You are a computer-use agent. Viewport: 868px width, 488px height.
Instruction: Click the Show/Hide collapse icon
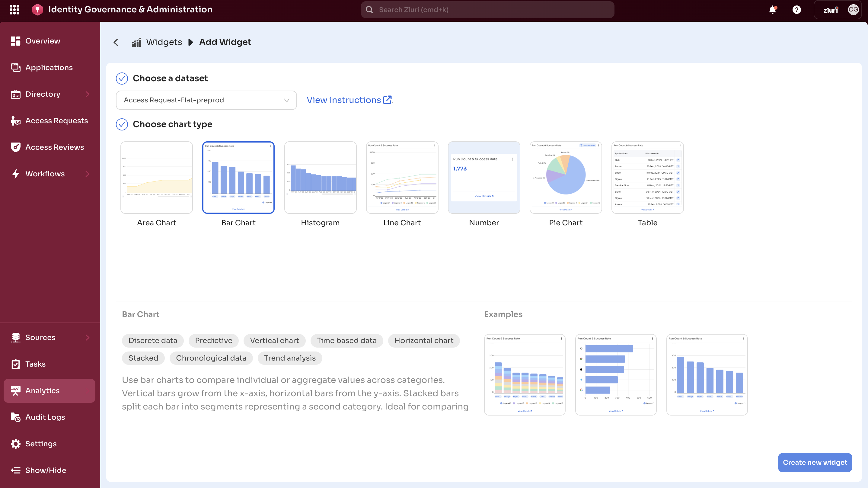coord(15,470)
